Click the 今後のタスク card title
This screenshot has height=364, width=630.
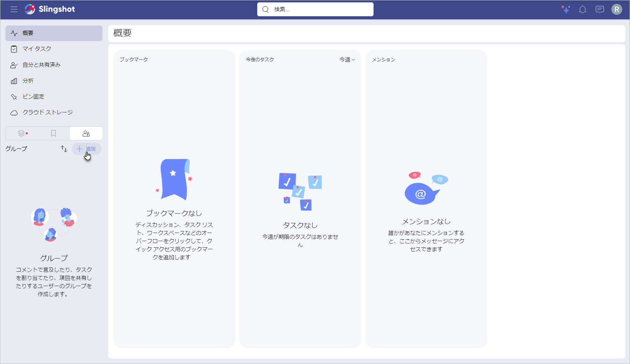[260, 60]
